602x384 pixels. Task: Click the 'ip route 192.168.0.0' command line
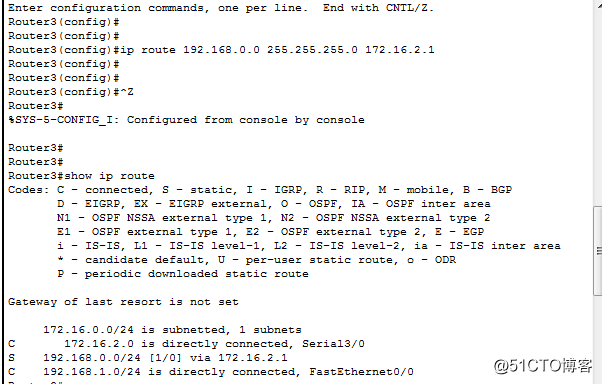tap(221, 50)
